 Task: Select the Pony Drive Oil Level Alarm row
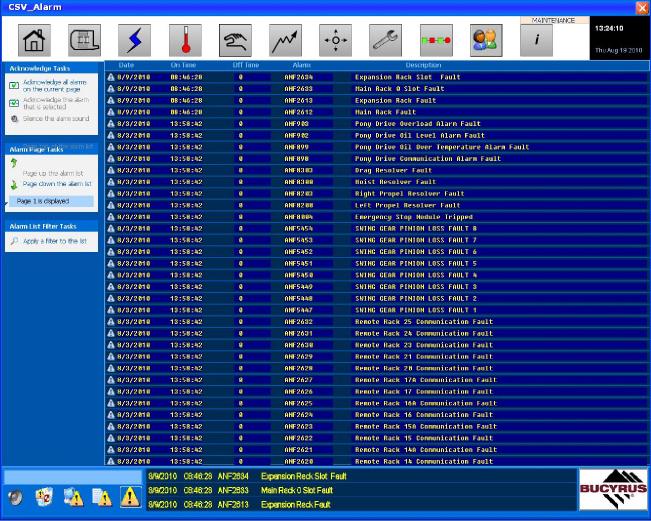click(377, 135)
